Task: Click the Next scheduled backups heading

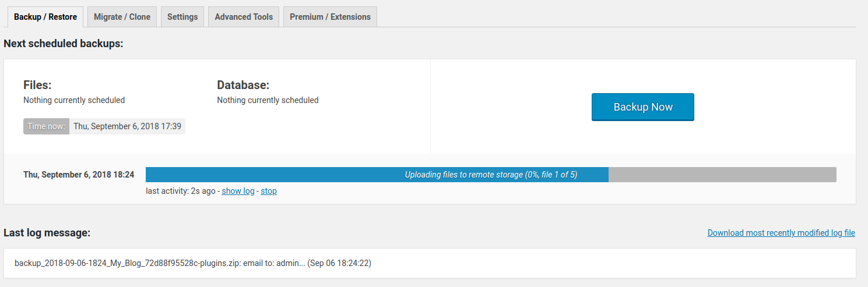Action: coord(64,44)
